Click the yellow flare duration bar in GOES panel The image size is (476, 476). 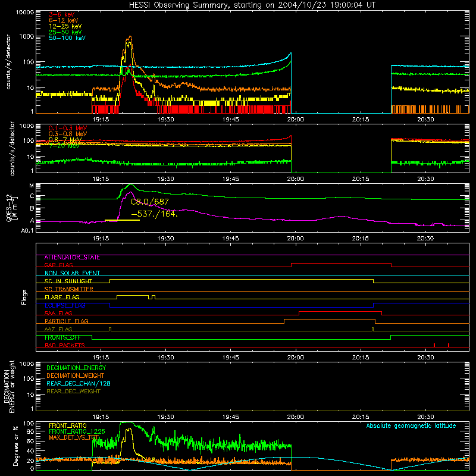tap(122, 220)
